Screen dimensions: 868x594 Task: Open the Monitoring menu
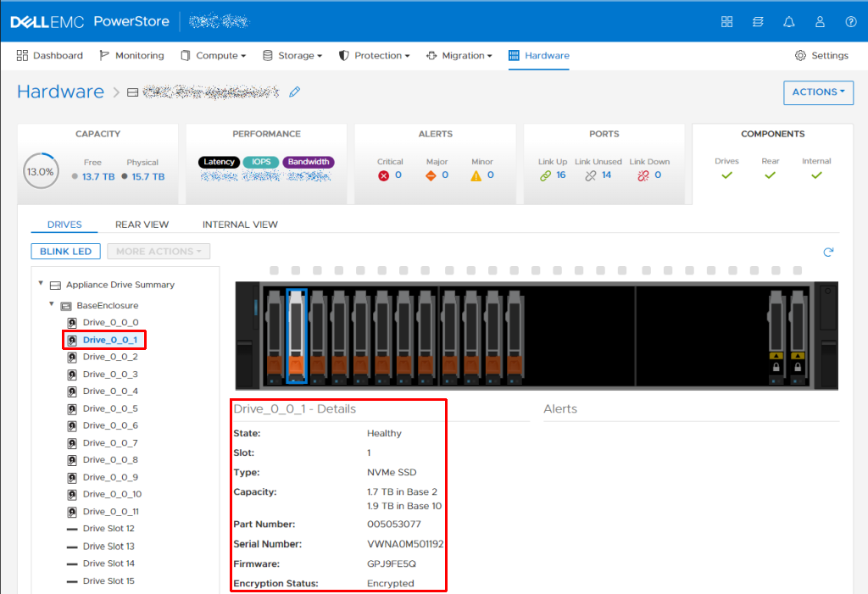pos(132,54)
